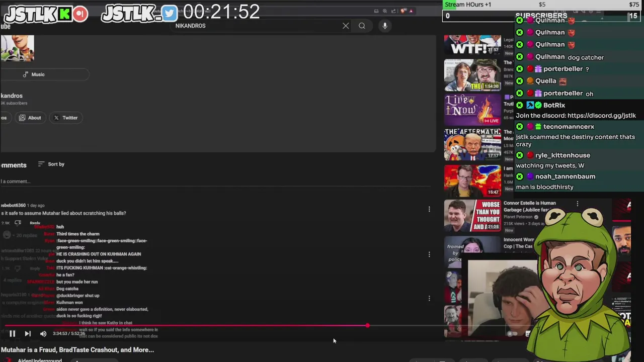Image resolution: width=644 pixels, height=362 pixels.
Task: Clear the NIKANDROS search with the X
Action: coord(346,26)
